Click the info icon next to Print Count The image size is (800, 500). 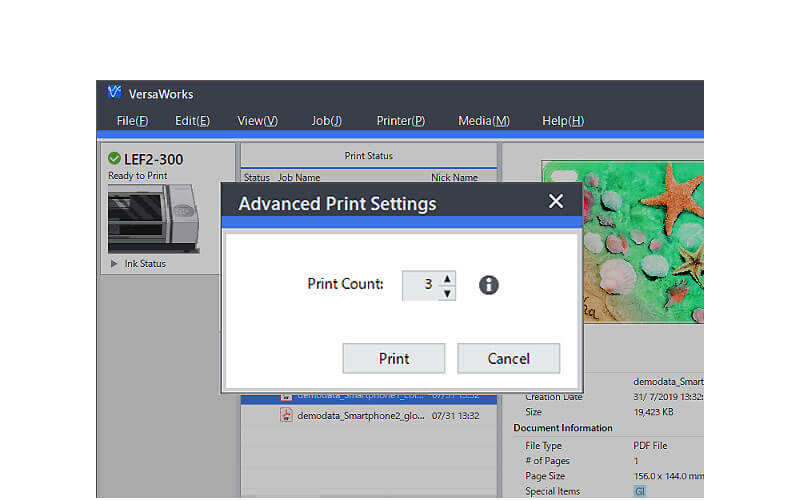tap(488, 285)
